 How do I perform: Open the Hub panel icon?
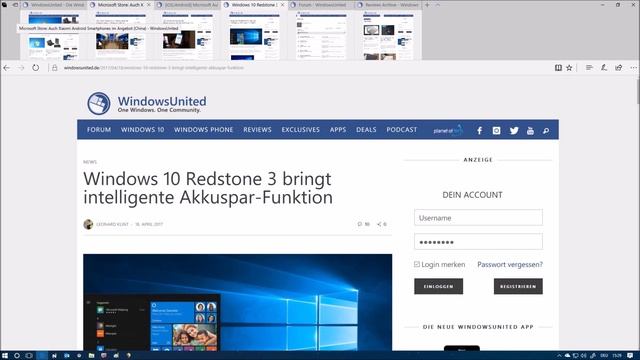click(589, 68)
